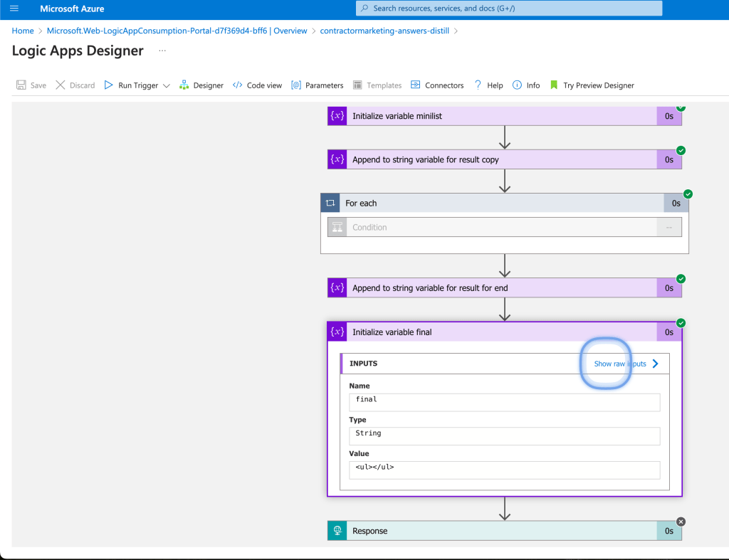
Task: Open the Microsoft.Web-LogicAppConsumption Overview breadcrumb
Action: pos(177,31)
